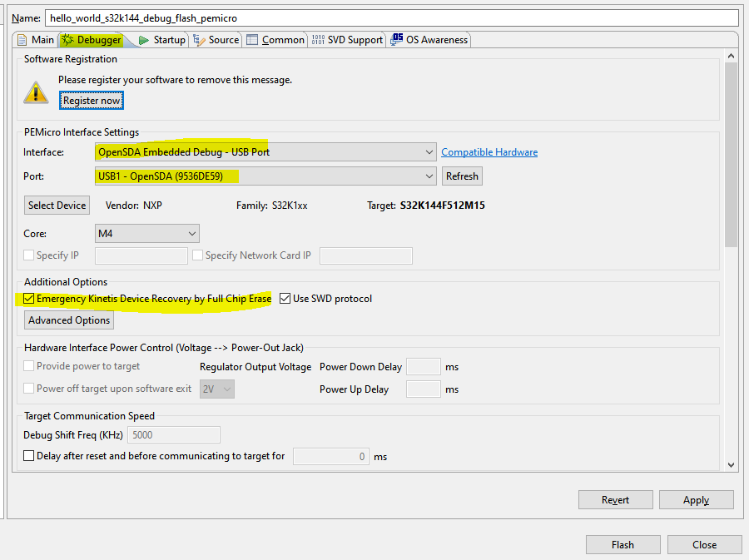Open the 2V regulator voltage dropdown

tap(217, 389)
